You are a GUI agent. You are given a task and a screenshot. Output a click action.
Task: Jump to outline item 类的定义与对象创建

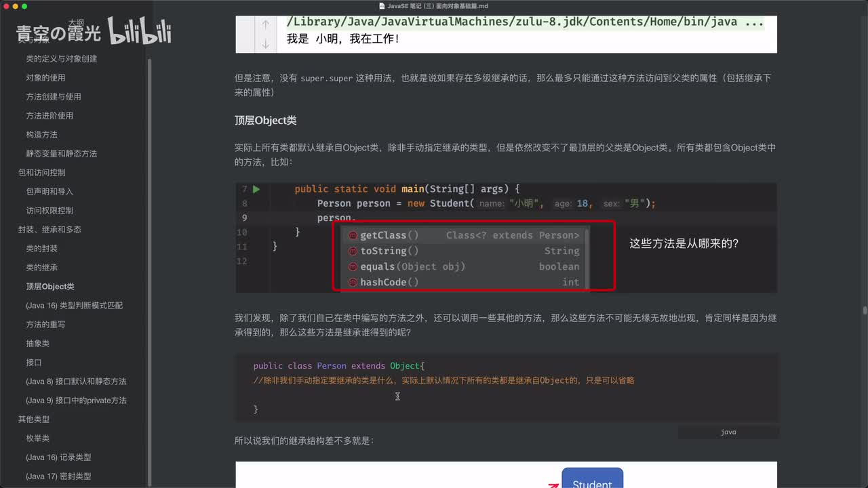(62, 59)
